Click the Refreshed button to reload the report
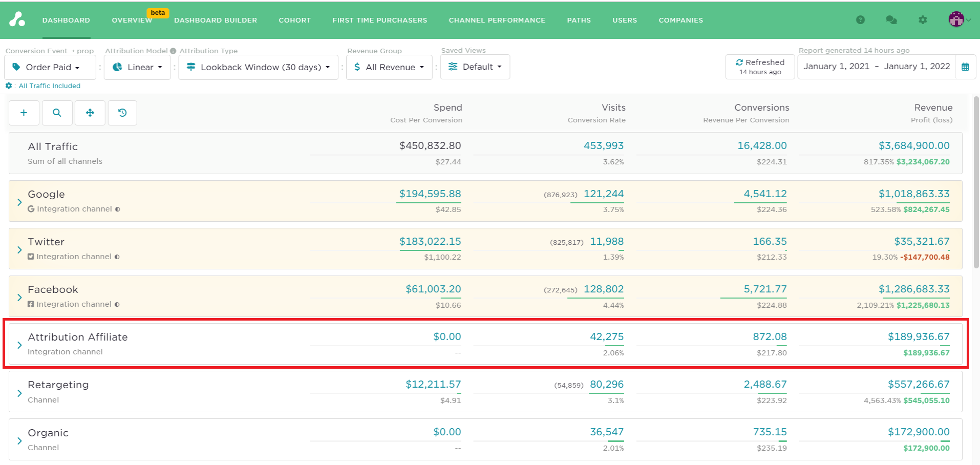Viewport: 980px width, 465px height. (x=759, y=67)
